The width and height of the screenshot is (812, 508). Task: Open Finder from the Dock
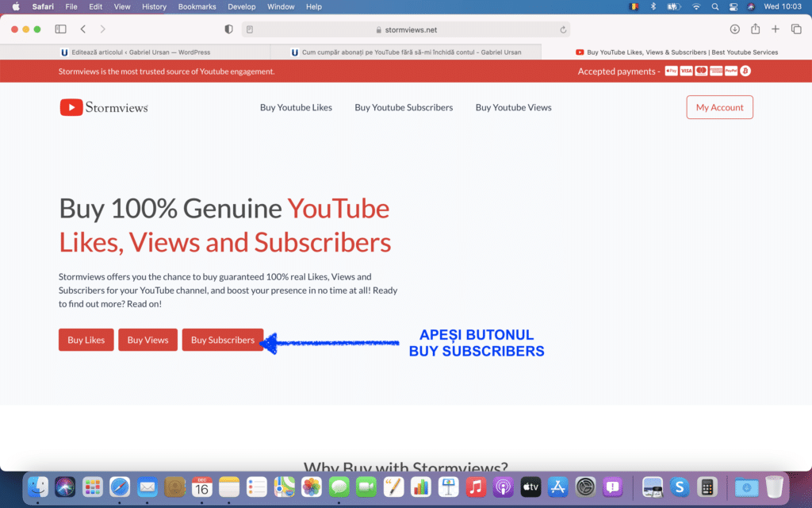click(38, 487)
